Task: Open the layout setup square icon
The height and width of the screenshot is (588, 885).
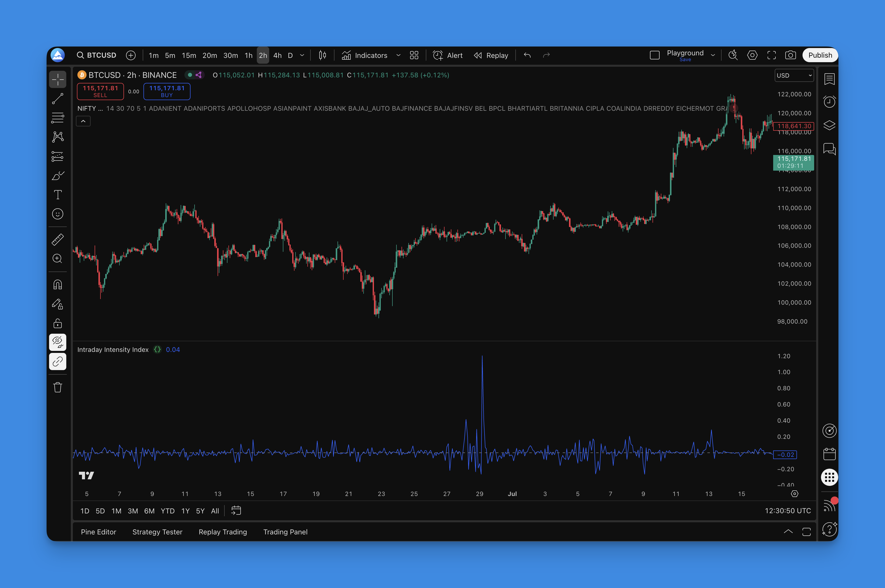Action: pyautogui.click(x=655, y=56)
